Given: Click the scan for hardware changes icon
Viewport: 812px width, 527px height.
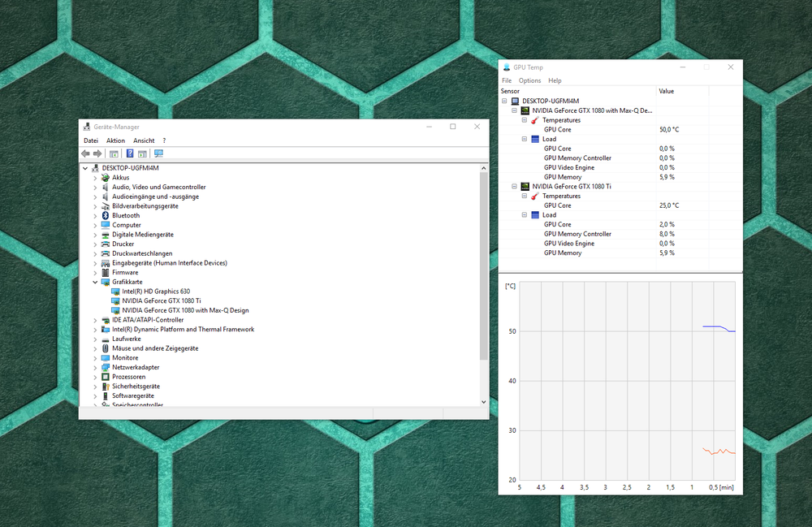Looking at the screenshot, I should (x=158, y=153).
